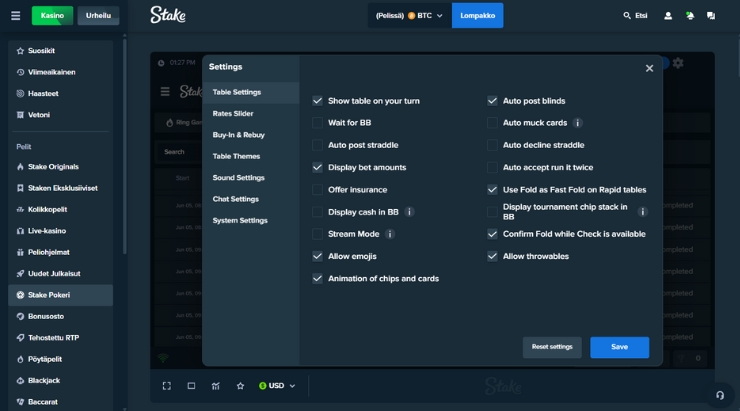Open the user profile icon
The image size is (740, 411).
tap(668, 16)
